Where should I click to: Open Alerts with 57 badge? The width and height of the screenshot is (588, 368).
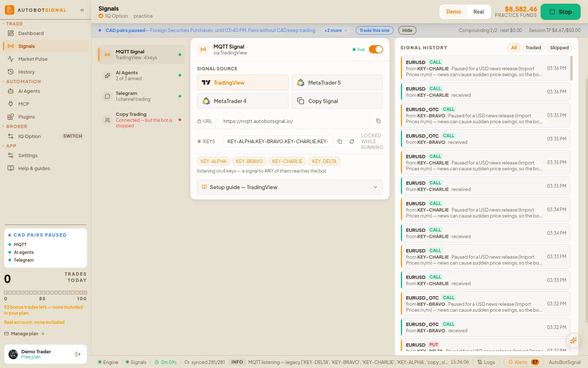click(523, 362)
